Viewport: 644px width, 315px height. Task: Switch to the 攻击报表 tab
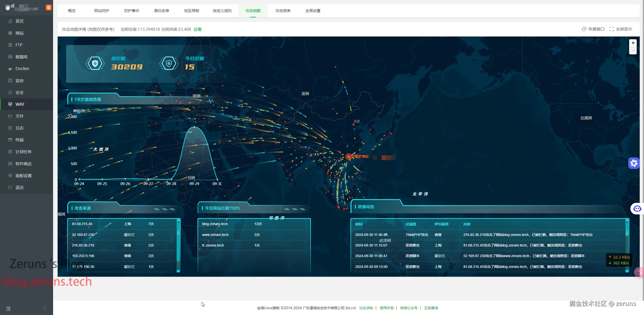[x=283, y=11]
